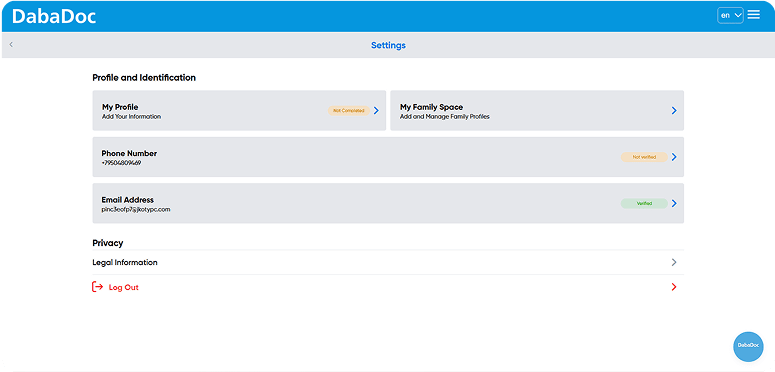Open My Family Space card

click(537, 110)
